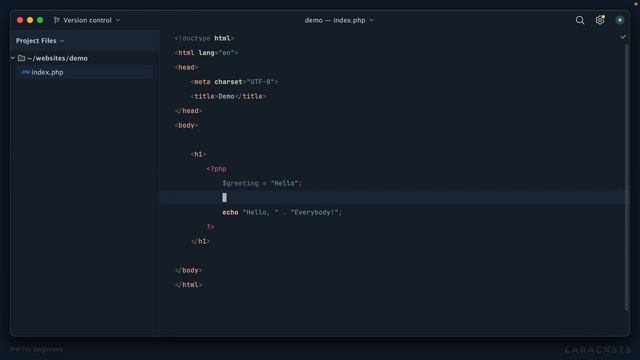Click the round green account icon in the title bar
Screen dimensions: 640x360
(x=620, y=20)
